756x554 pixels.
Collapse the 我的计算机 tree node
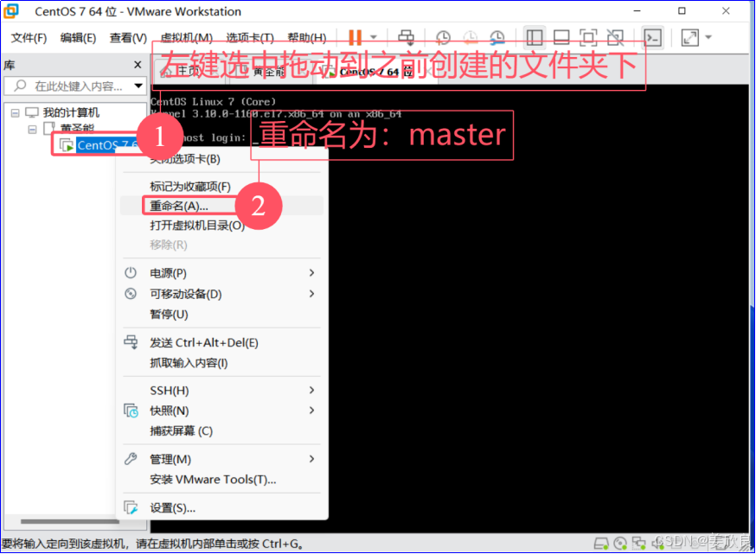point(16,113)
